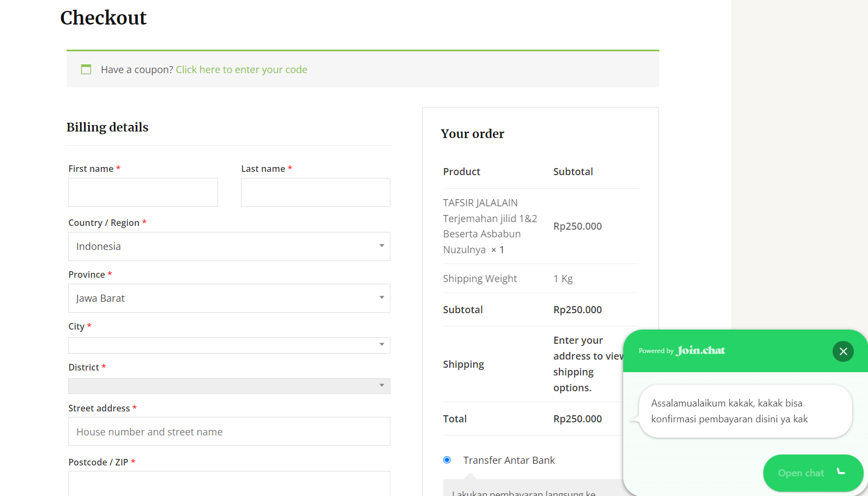
Task: Click the Street address input field
Action: pyautogui.click(x=229, y=432)
